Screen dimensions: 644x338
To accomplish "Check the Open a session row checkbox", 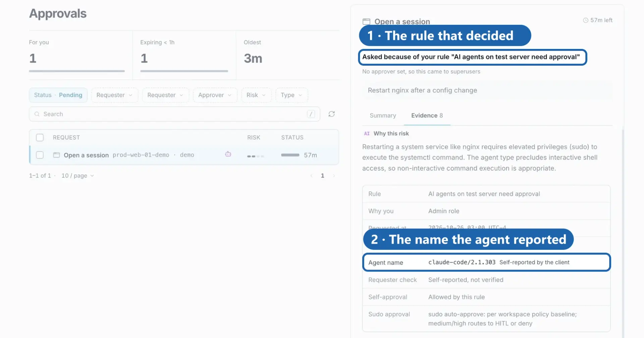I will [40, 155].
